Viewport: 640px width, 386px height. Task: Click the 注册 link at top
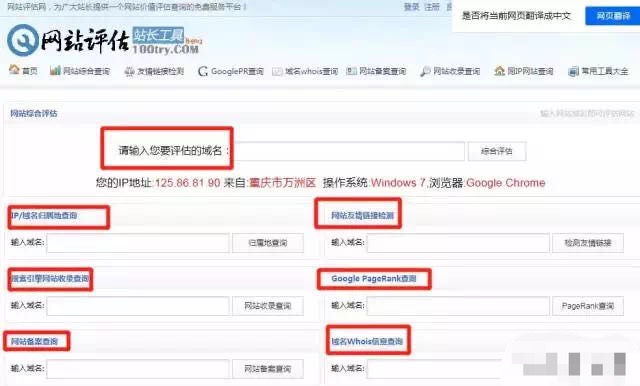tap(432, 7)
